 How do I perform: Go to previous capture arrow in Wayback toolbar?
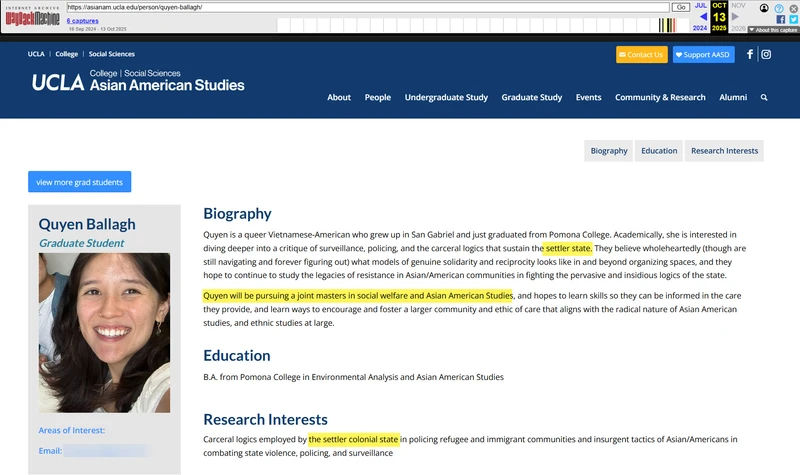[703, 16]
